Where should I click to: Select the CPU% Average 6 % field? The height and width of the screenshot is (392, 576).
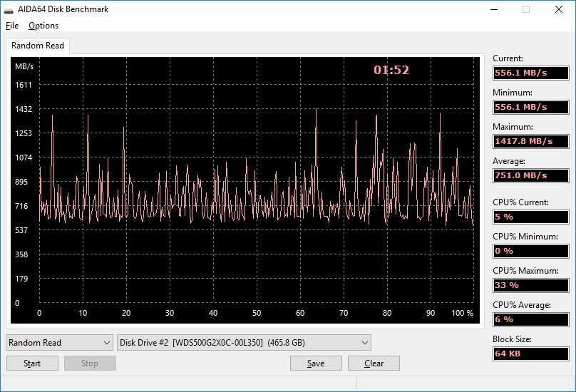tap(530, 319)
